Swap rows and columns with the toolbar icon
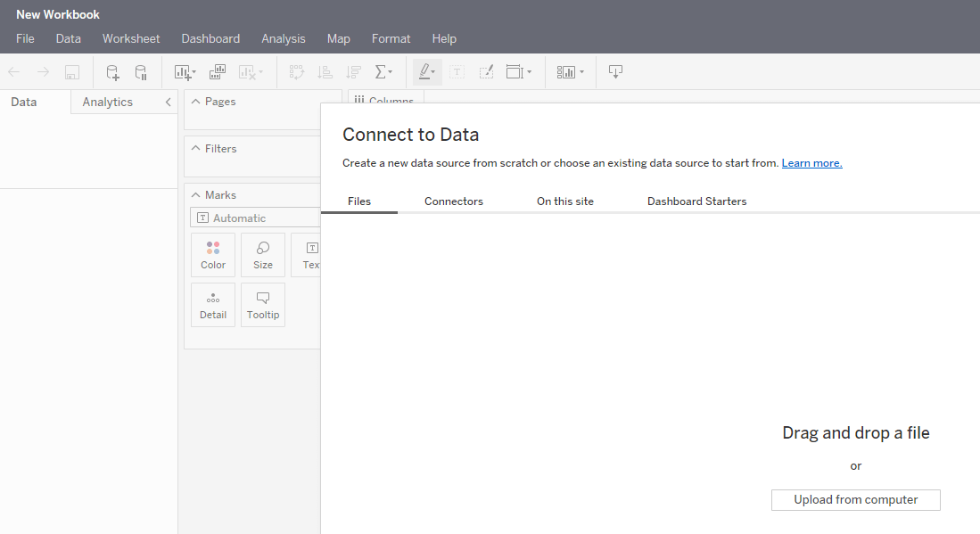 297,71
